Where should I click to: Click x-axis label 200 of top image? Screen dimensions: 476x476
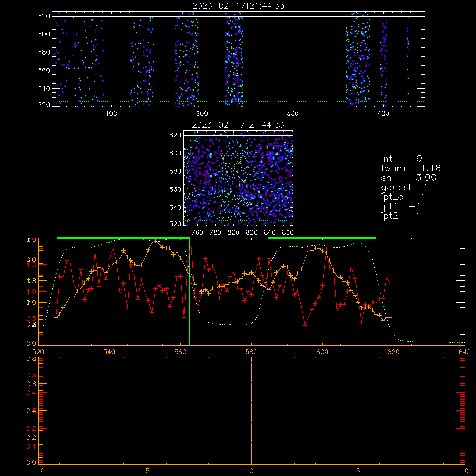pos(202,114)
